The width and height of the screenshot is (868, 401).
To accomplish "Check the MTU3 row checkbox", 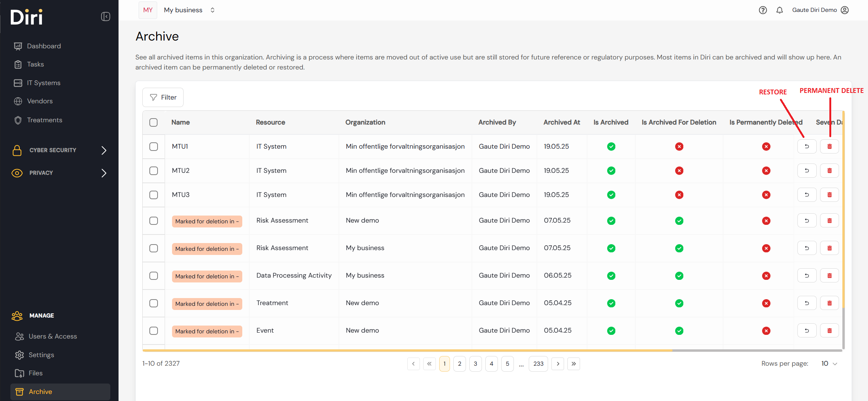I will pyautogui.click(x=153, y=195).
